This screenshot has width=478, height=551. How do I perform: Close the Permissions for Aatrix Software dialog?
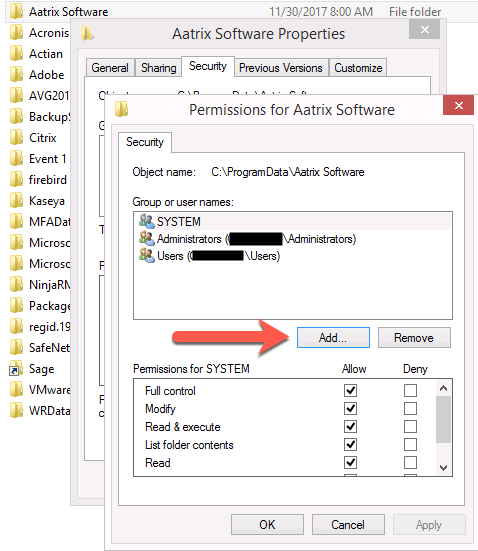point(459,105)
